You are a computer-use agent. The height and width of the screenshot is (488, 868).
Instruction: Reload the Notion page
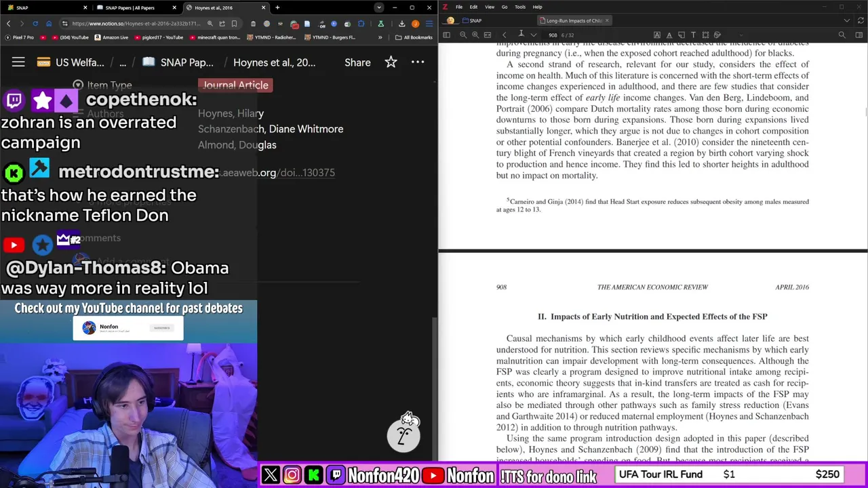pyautogui.click(x=35, y=24)
